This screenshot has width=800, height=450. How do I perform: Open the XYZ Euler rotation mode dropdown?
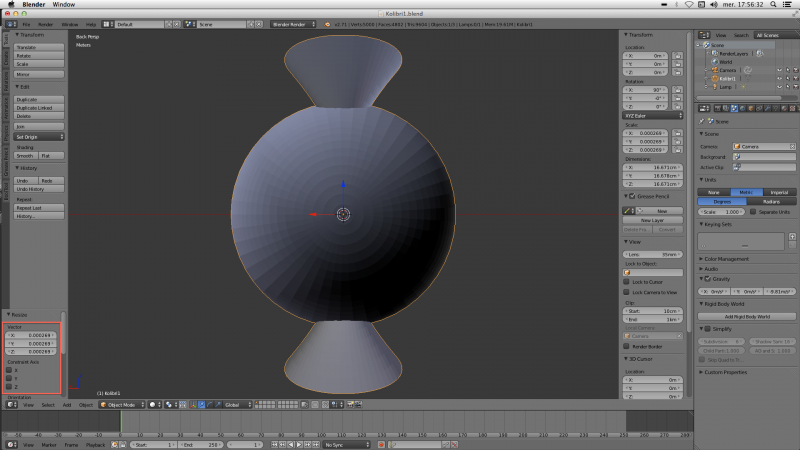click(653, 116)
